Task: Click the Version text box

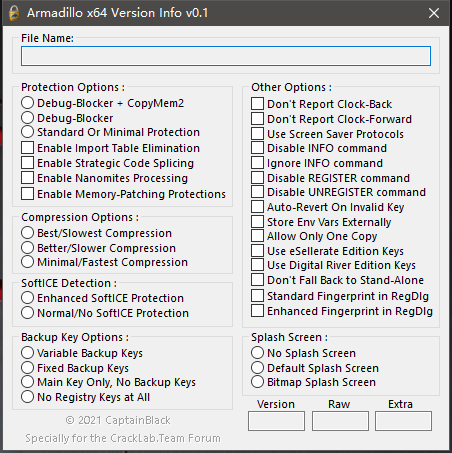Action: (276, 421)
